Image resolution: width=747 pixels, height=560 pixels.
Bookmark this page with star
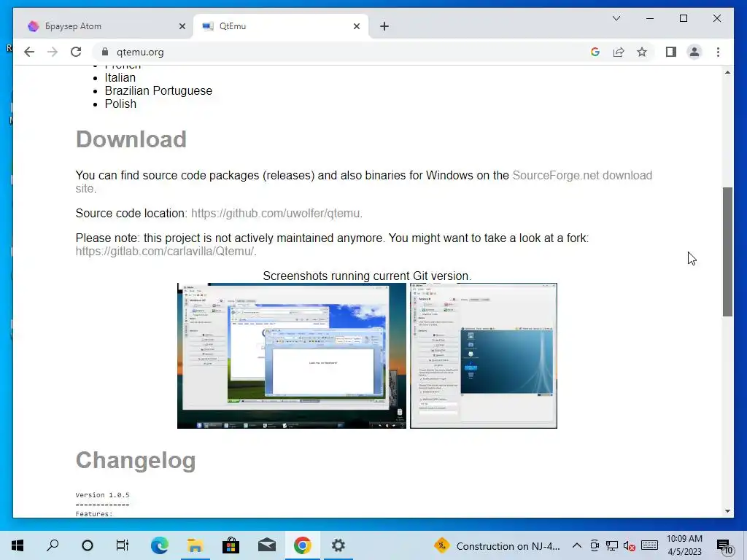pos(642,52)
